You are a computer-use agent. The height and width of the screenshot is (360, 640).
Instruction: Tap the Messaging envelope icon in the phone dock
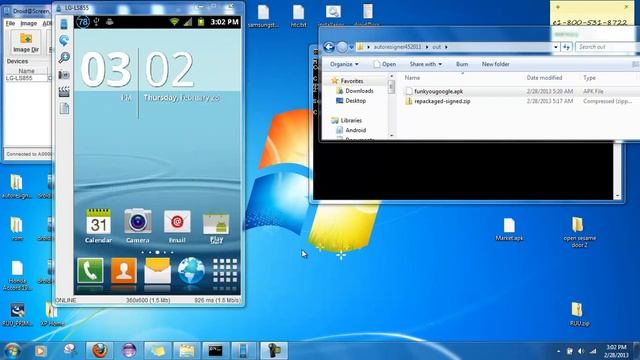[157, 271]
